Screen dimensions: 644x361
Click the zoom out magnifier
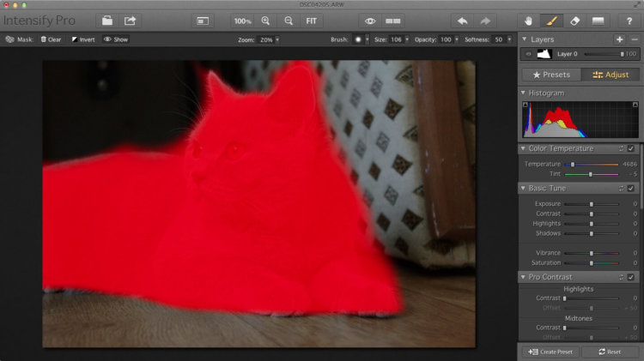click(x=289, y=21)
